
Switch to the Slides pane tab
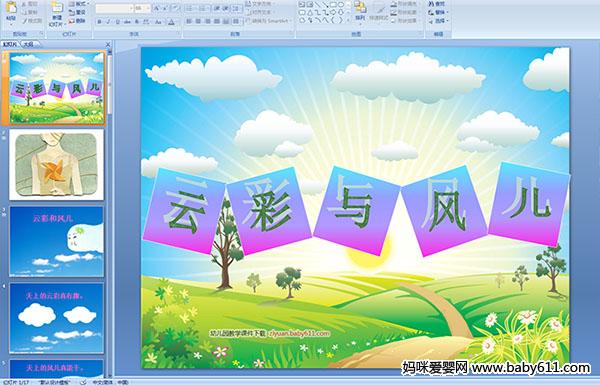point(10,44)
